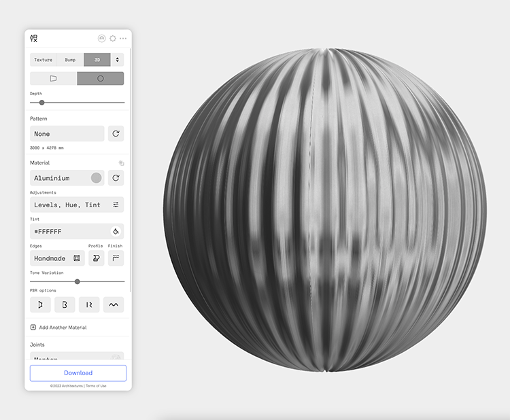The image size is (510, 420).
Task: Click the wave-shaped PBR option icon
Action: [x=114, y=304]
